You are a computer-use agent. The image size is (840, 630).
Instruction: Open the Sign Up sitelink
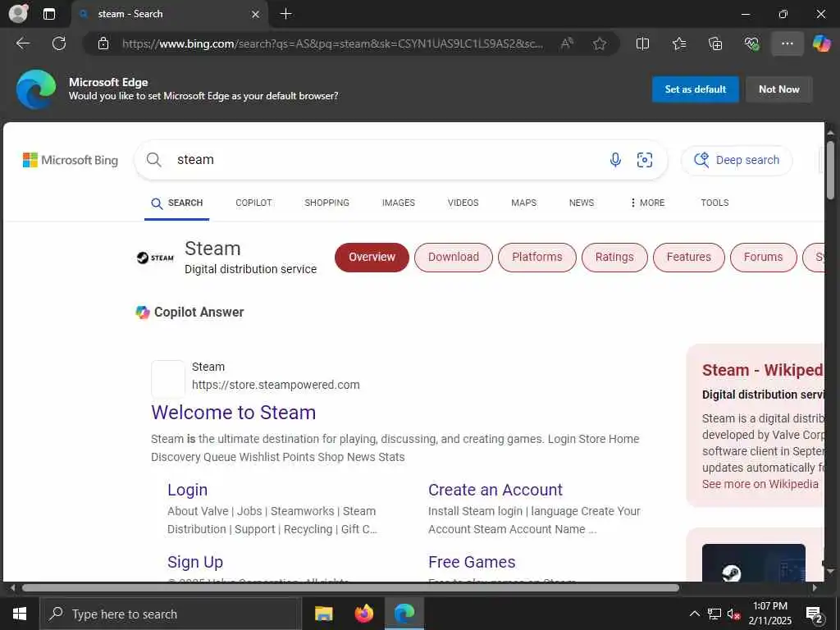click(x=195, y=562)
